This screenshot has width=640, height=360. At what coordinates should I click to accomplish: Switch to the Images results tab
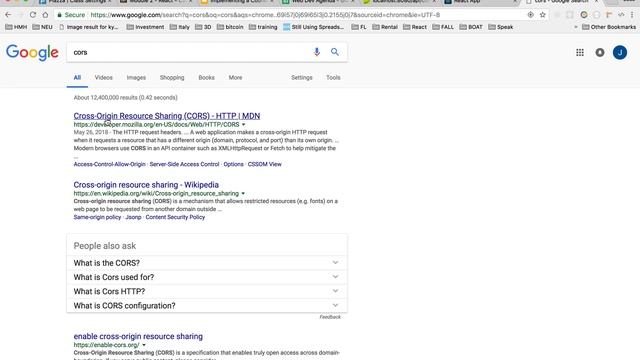136,78
